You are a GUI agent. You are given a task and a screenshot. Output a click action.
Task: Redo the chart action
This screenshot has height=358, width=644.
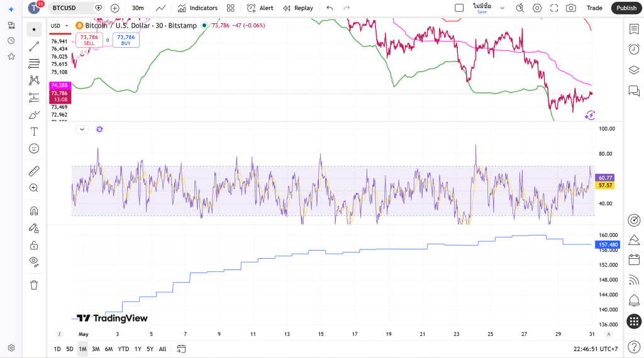coord(347,8)
